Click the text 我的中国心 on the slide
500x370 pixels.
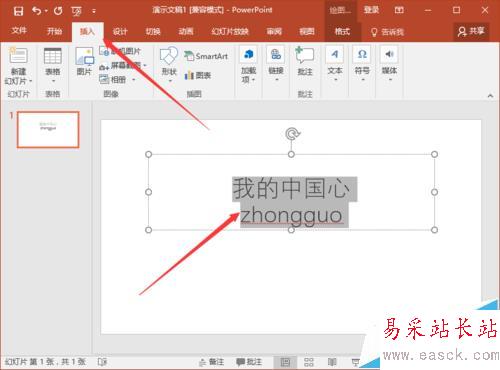pyautogui.click(x=292, y=189)
